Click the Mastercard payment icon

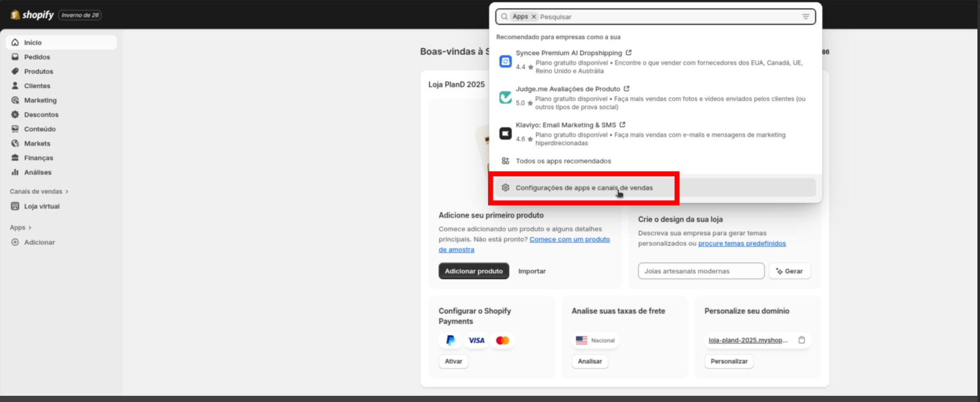point(502,340)
